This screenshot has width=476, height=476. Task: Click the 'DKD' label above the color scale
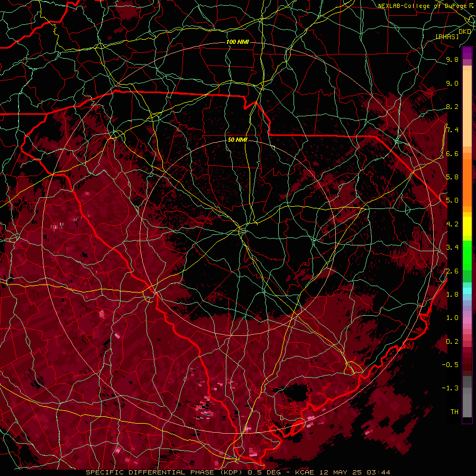pyautogui.click(x=465, y=31)
